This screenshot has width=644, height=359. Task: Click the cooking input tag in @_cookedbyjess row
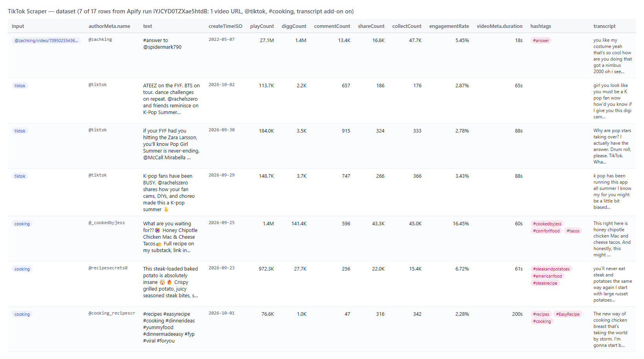click(x=22, y=224)
